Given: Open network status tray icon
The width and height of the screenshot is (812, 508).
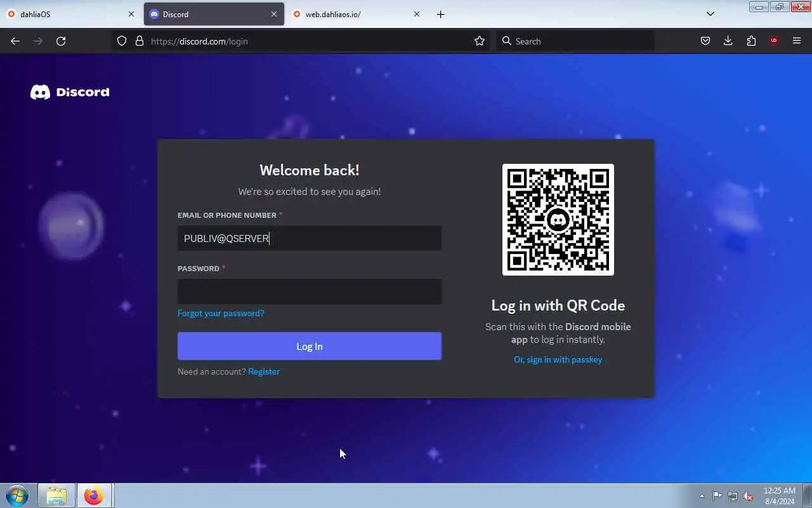Looking at the screenshot, I should (733, 496).
